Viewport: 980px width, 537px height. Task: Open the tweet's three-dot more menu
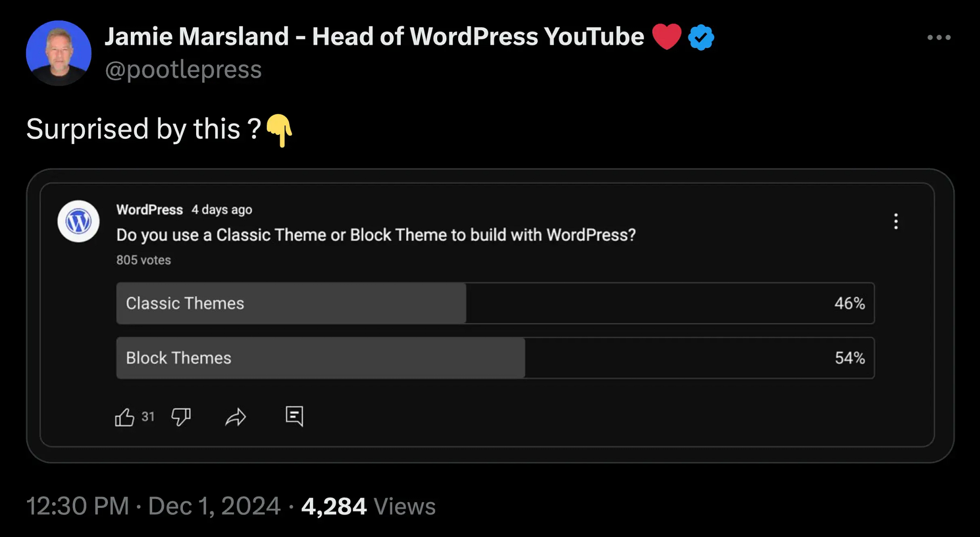point(939,37)
